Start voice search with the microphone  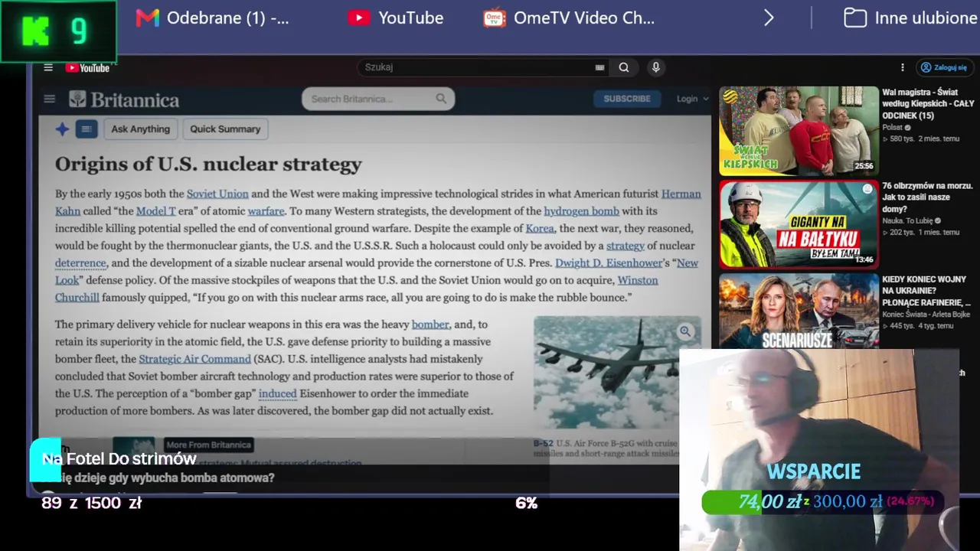click(655, 67)
